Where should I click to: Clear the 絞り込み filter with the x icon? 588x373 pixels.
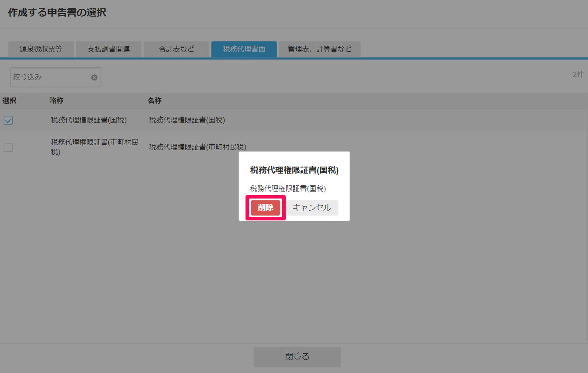(x=94, y=77)
